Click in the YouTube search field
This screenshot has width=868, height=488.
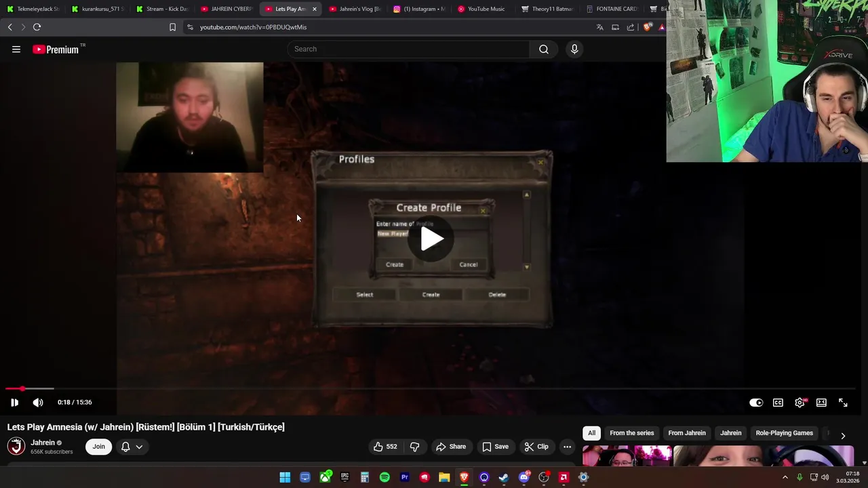[408, 49]
